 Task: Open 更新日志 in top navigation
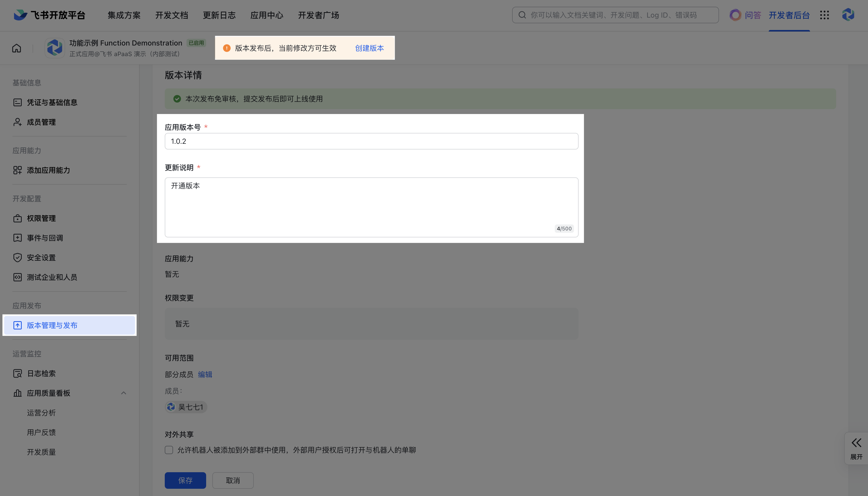(x=219, y=15)
